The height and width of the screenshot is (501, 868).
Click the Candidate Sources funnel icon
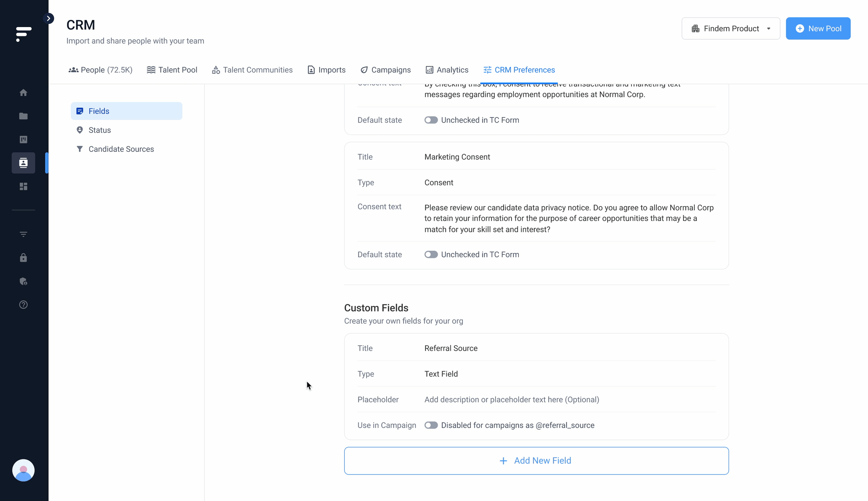(80, 149)
